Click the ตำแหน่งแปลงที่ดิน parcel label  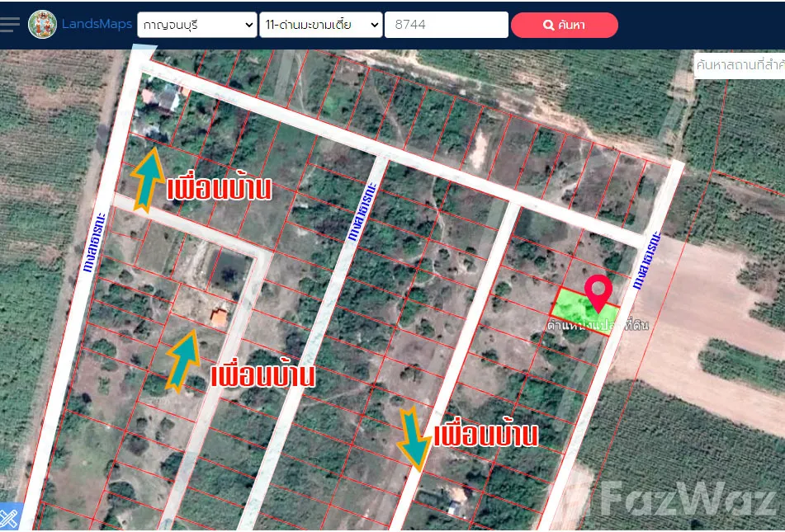(598, 325)
